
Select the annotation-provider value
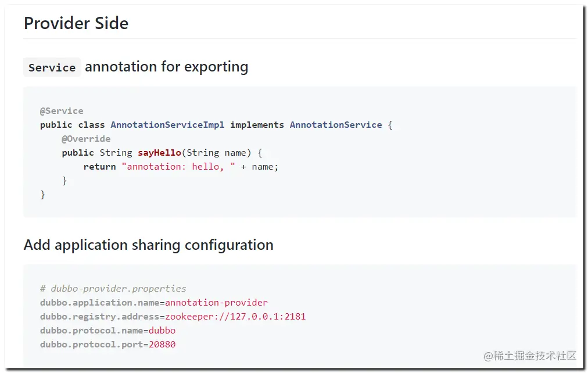click(x=216, y=303)
